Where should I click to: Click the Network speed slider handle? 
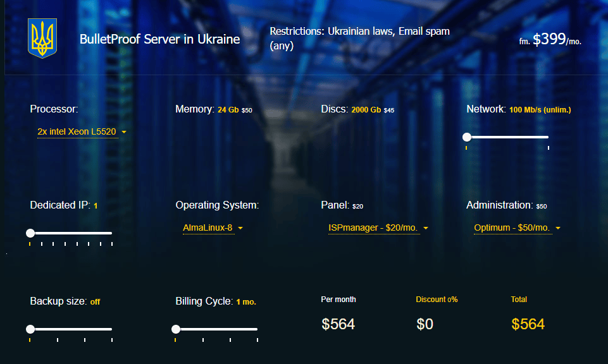(467, 137)
